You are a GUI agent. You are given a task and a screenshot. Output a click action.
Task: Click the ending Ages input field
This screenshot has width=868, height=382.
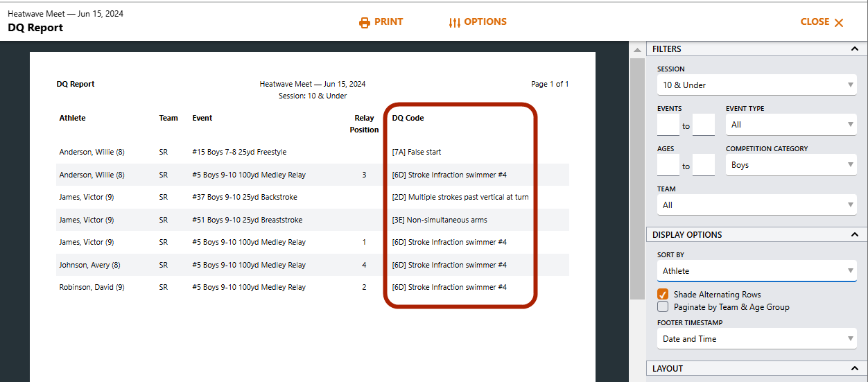tap(704, 165)
